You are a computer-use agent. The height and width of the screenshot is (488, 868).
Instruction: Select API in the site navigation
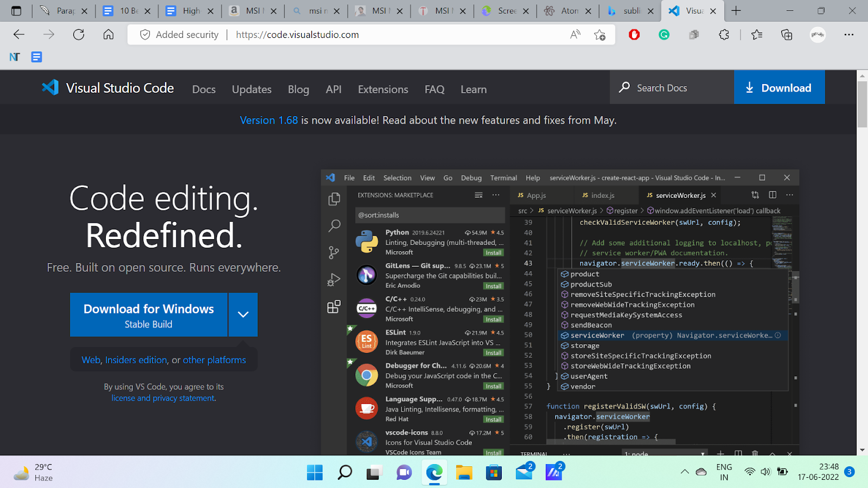pos(334,89)
